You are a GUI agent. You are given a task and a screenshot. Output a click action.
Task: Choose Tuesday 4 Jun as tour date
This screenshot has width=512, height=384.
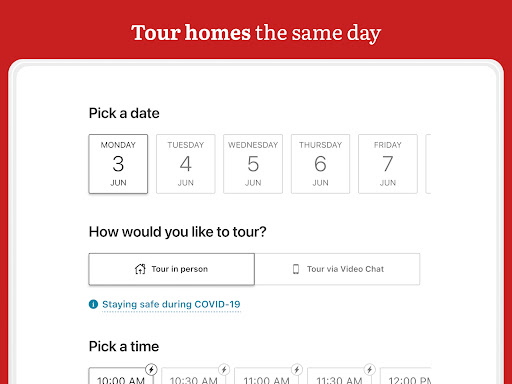click(x=186, y=164)
